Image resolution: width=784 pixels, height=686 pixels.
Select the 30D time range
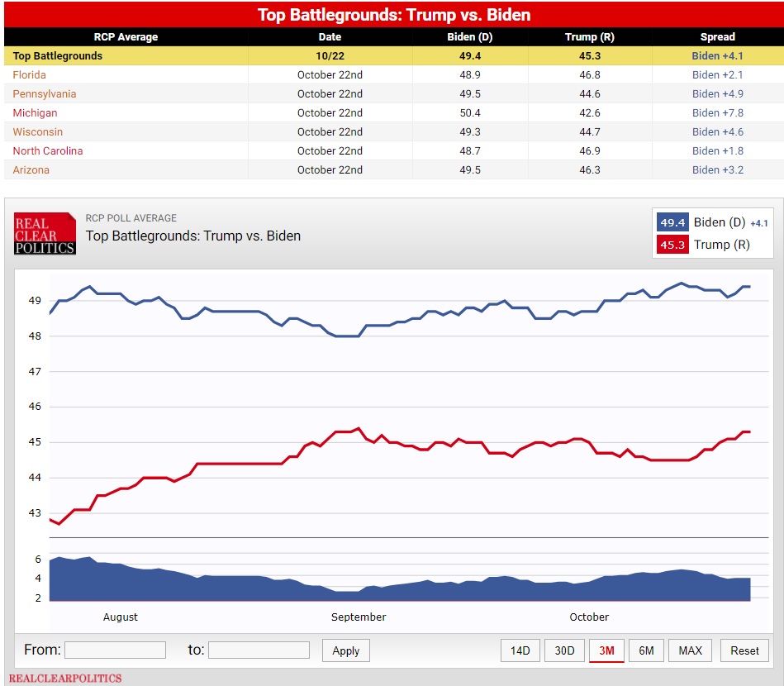(564, 650)
